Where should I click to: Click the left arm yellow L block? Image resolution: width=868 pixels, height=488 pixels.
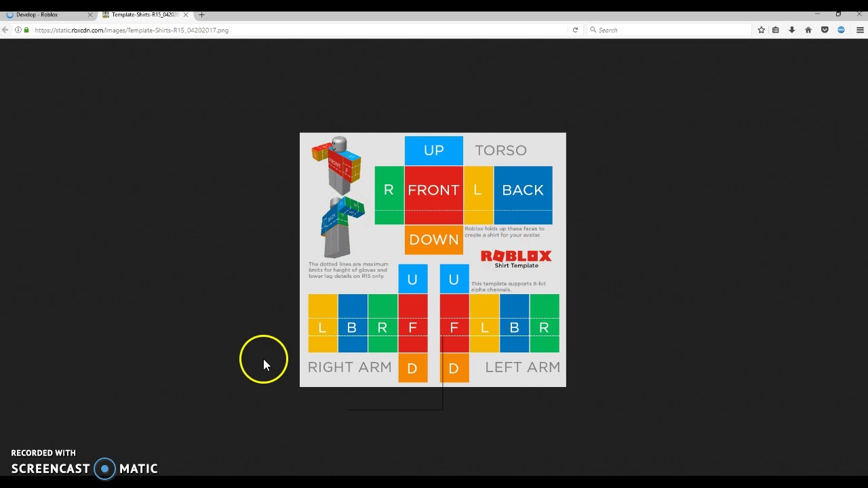(484, 323)
